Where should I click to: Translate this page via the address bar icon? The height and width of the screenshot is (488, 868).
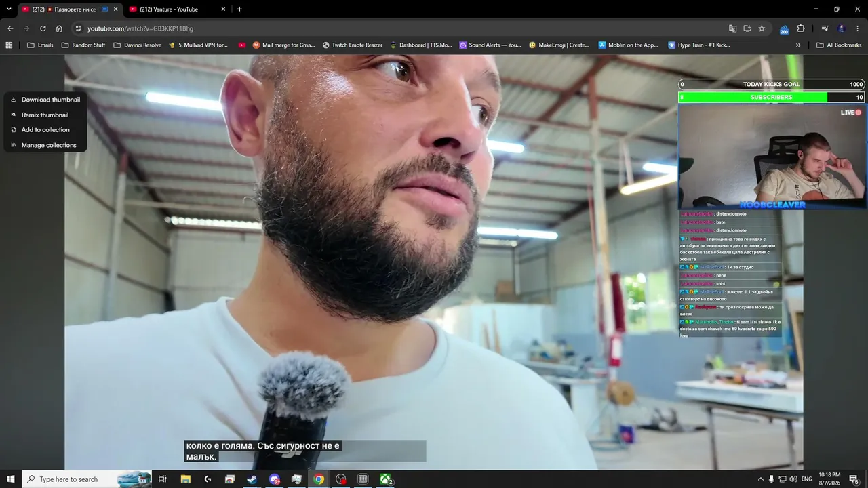point(732,28)
